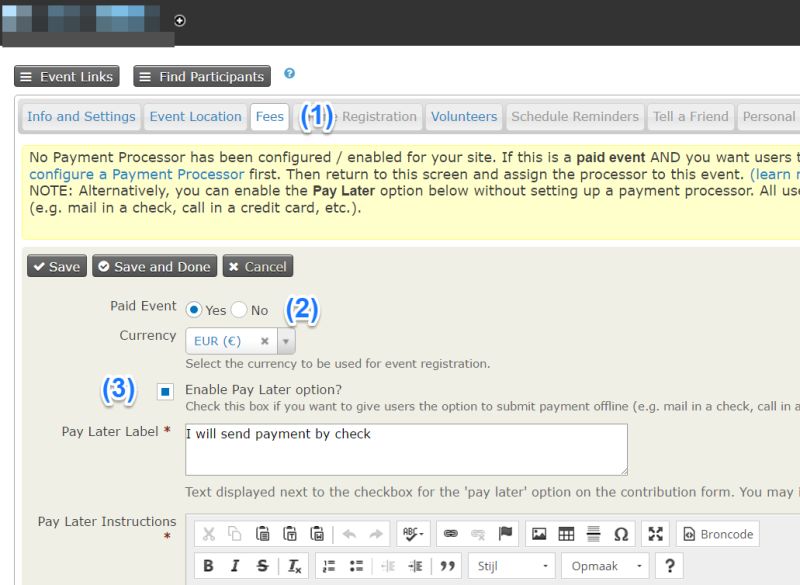The width and height of the screenshot is (800, 585).
Task: Select Yes for Paid Event
Action: pos(193,310)
